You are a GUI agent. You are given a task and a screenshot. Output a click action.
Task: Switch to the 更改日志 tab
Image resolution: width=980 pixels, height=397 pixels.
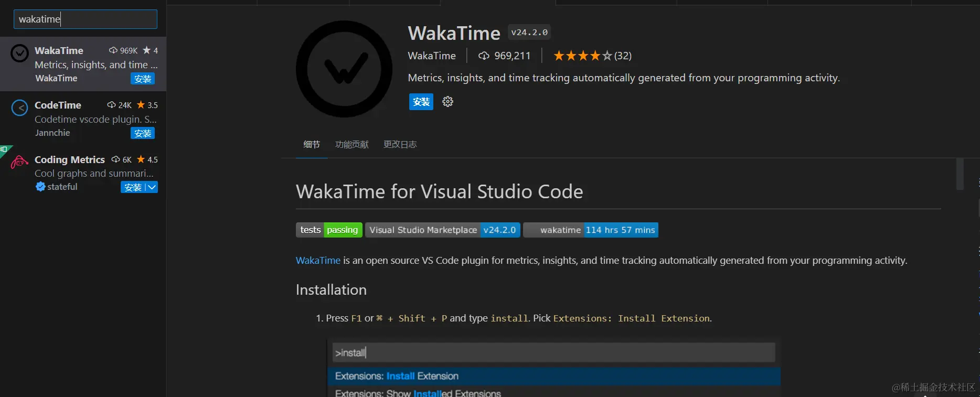pyautogui.click(x=400, y=144)
